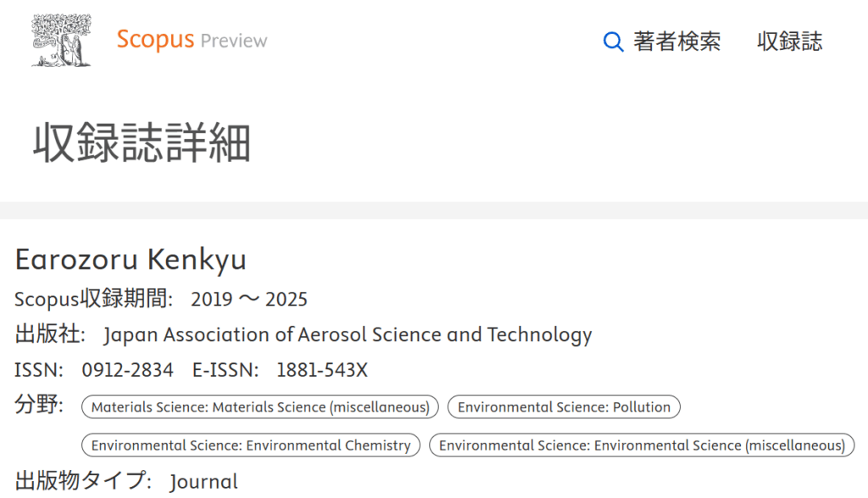Click the 出版社 label
Viewport: 868px width, 498px height.
pyautogui.click(x=50, y=334)
